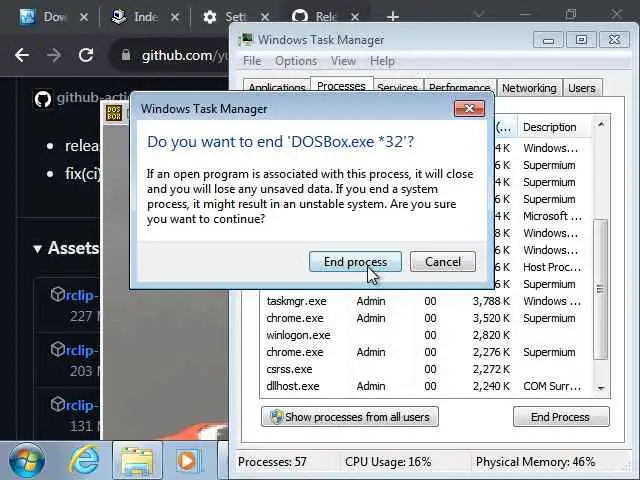Image resolution: width=640 pixels, height=480 pixels.
Task: Switch to the Performance tab
Action: click(460, 87)
